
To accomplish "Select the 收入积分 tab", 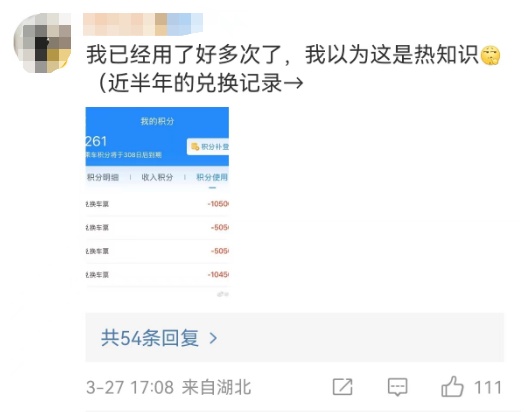I will click(x=157, y=177).
